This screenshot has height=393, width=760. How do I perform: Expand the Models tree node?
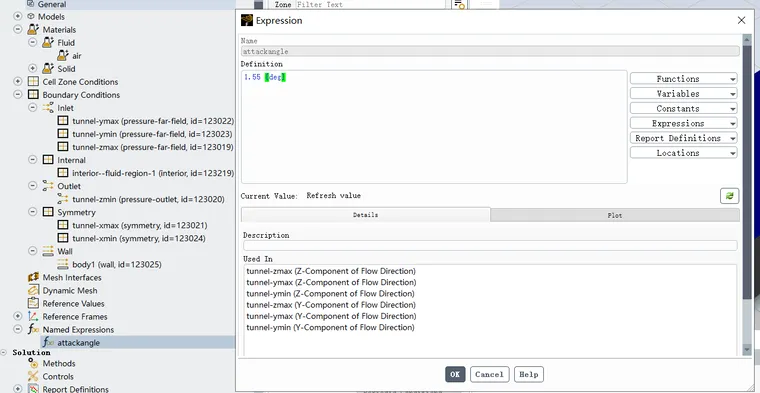[x=18, y=16]
